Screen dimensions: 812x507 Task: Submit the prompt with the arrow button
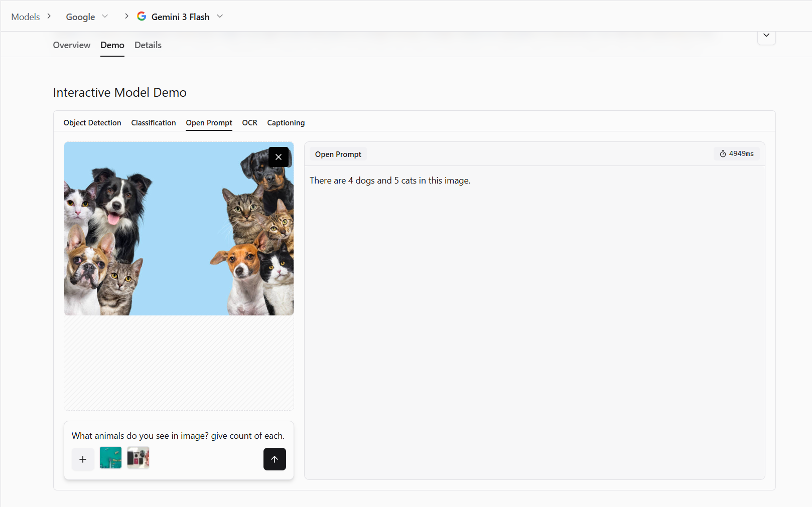coord(275,459)
